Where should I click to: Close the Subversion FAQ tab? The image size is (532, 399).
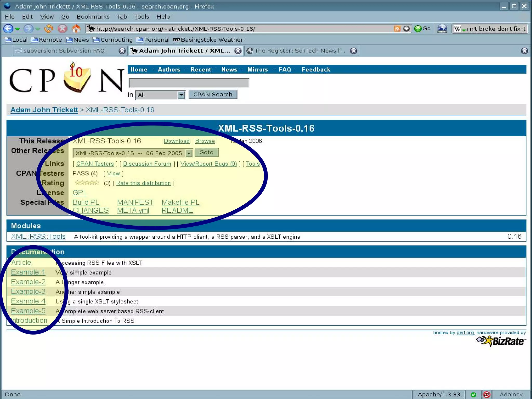pyautogui.click(x=122, y=51)
